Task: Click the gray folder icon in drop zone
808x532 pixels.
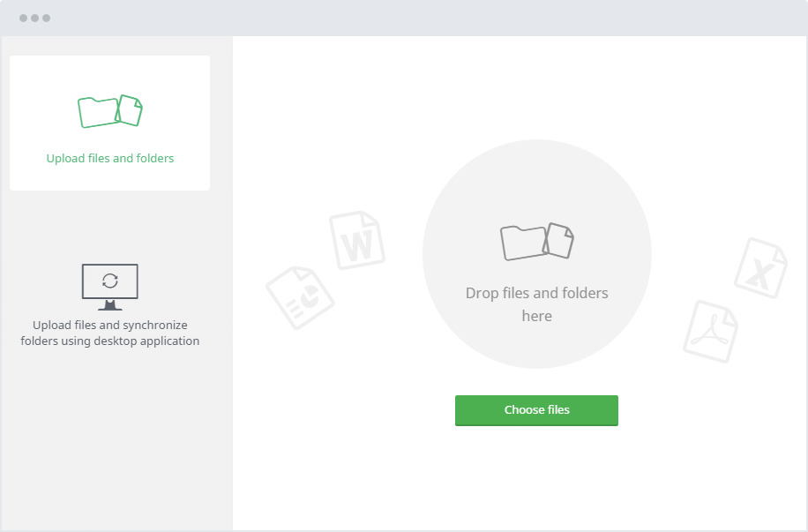Action: (x=522, y=243)
